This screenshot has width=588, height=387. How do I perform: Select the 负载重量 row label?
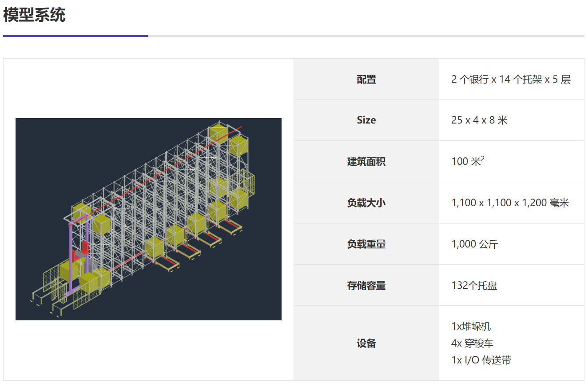[x=366, y=244]
